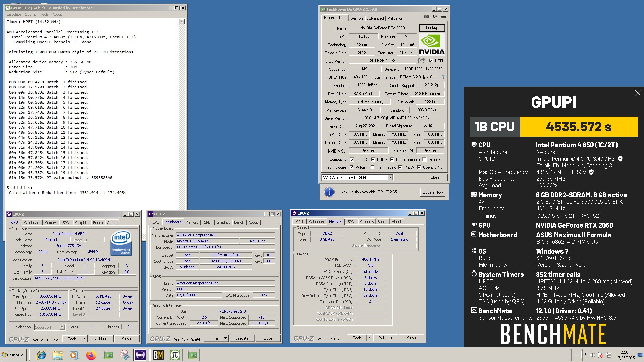
Task: Open Tools dropdown arrow in CPU-Z DRAM Frequency window
Action: 369,338
